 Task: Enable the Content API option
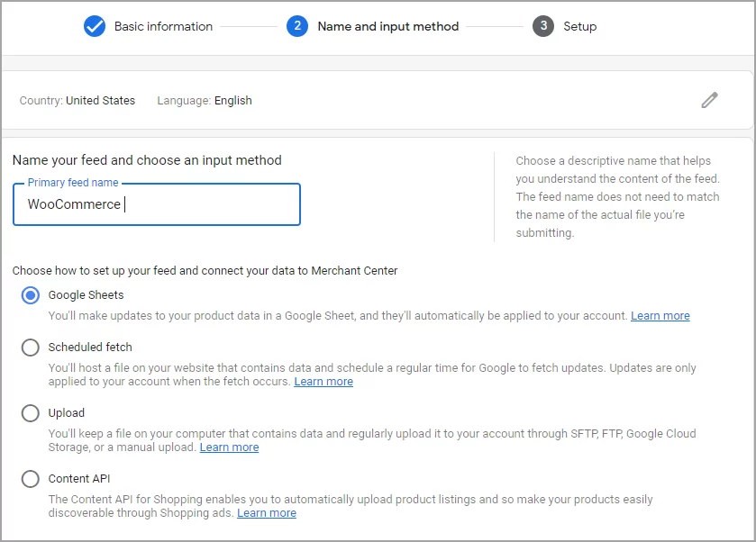click(x=30, y=479)
